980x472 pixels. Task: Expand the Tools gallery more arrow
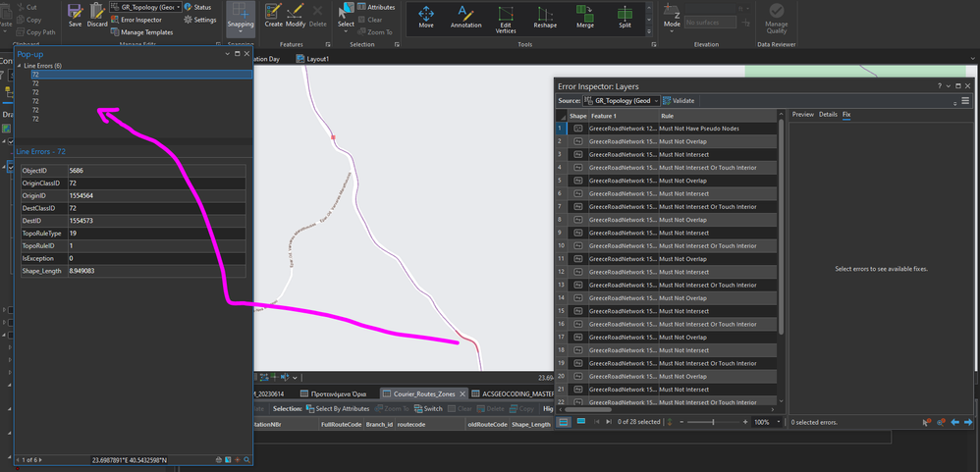649,31
